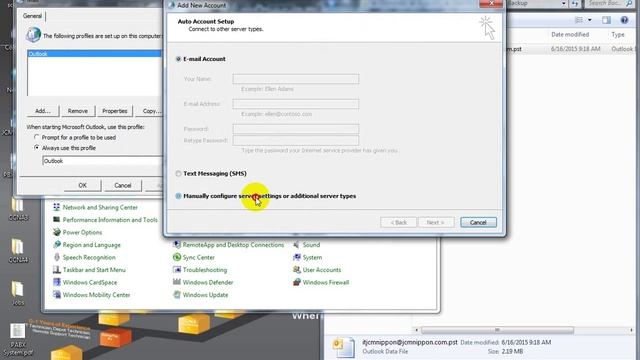Select the E-mail Account radio option

point(178,59)
